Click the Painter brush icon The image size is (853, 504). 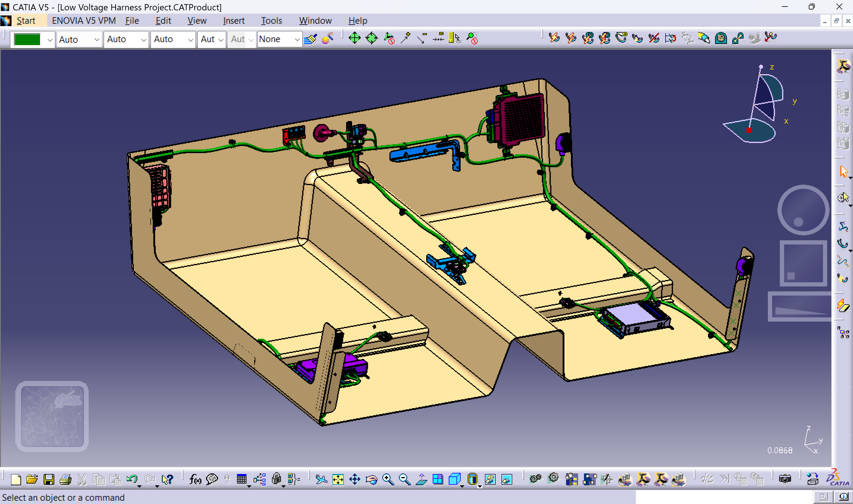pyautogui.click(x=310, y=39)
